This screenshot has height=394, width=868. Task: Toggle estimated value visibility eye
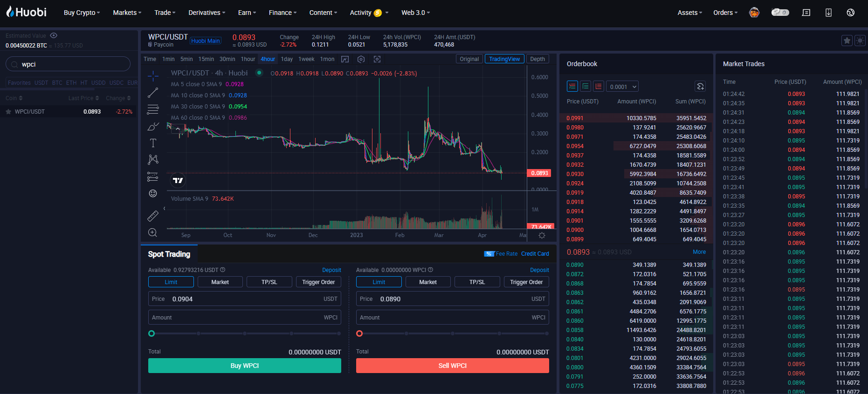[54, 35]
